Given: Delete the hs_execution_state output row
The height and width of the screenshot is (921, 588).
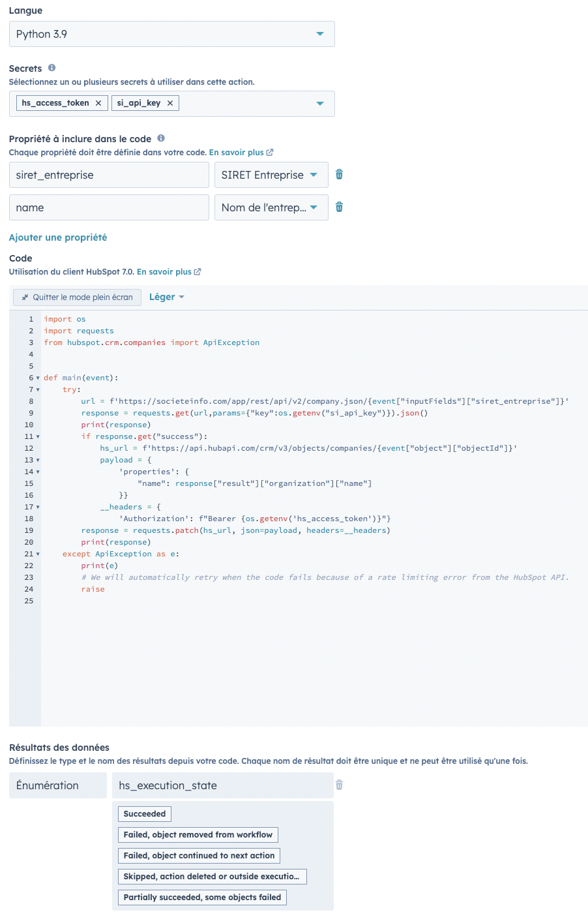Looking at the screenshot, I should click(339, 785).
